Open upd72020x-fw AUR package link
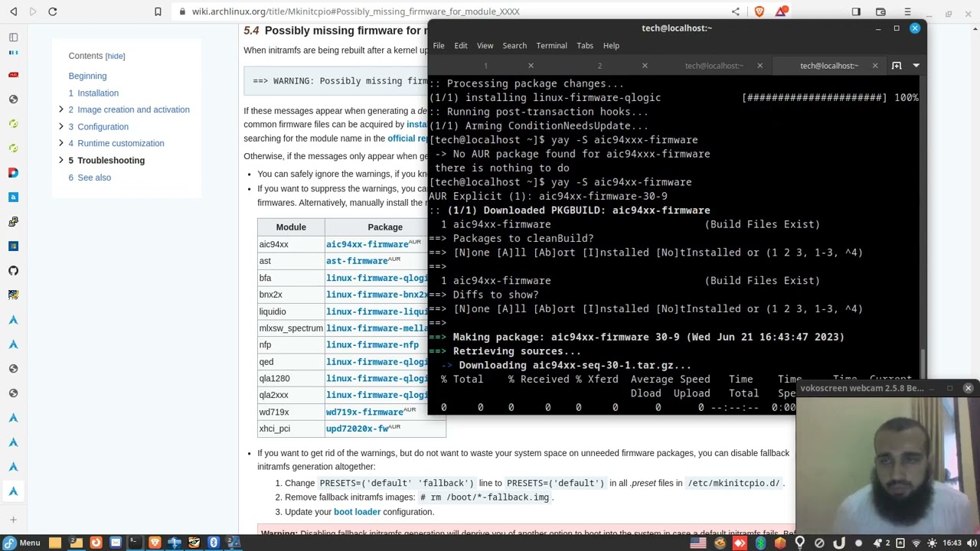 point(357,429)
